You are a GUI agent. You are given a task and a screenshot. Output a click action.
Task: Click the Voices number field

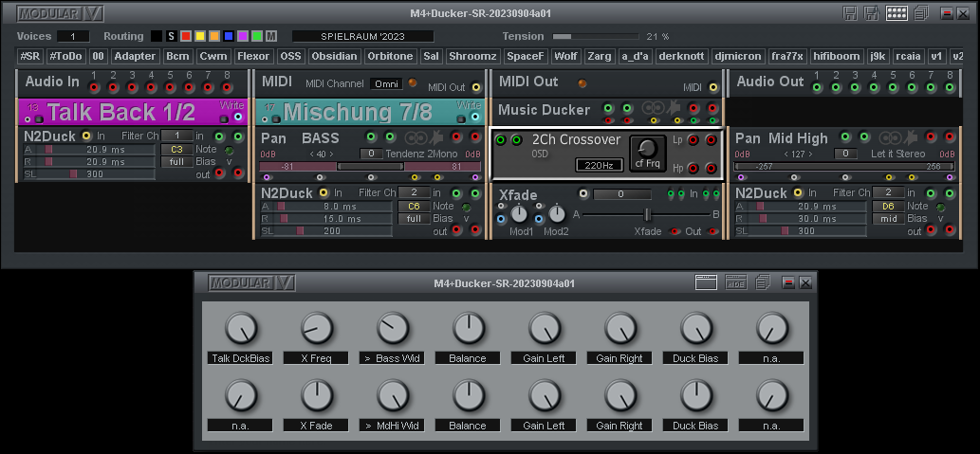tap(73, 36)
